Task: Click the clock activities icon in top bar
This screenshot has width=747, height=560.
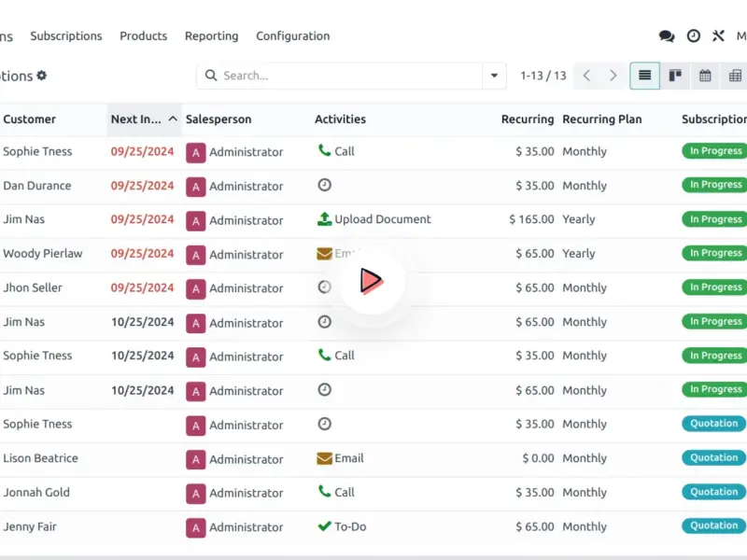Action: click(x=693, y=36)
